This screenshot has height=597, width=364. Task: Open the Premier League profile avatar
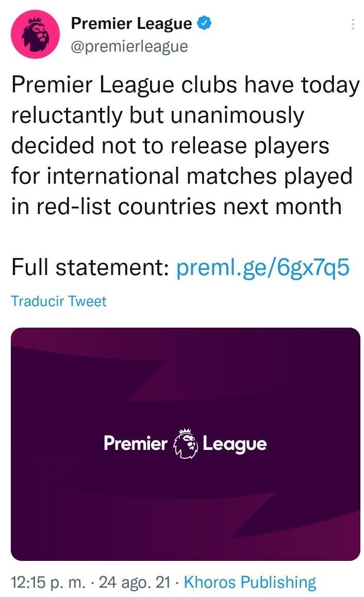point(36,34)
